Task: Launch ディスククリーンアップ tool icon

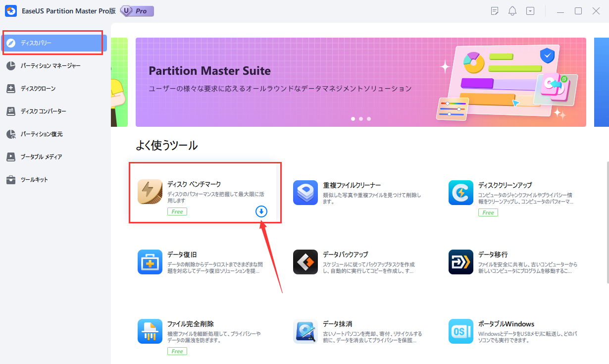Action: (460, 192)
